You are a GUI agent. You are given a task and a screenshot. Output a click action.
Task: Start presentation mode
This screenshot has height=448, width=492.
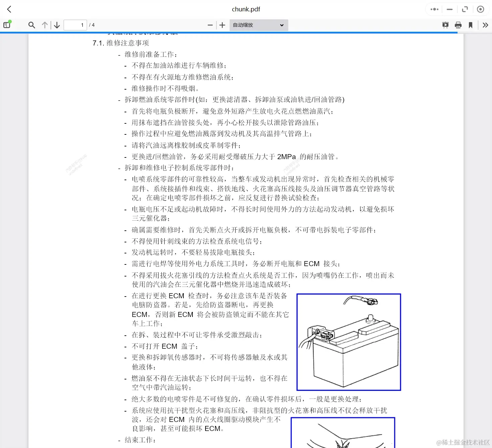tap(445, 25)
